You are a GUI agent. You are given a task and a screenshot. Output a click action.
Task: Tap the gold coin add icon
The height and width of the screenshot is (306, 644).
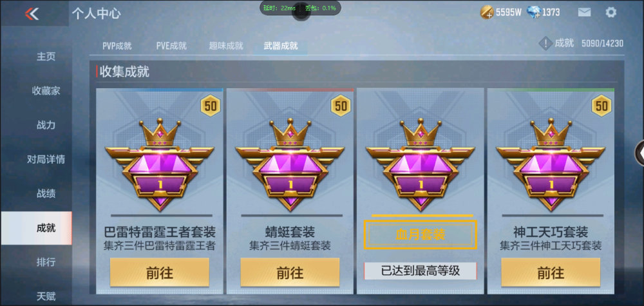coord(487,12)
